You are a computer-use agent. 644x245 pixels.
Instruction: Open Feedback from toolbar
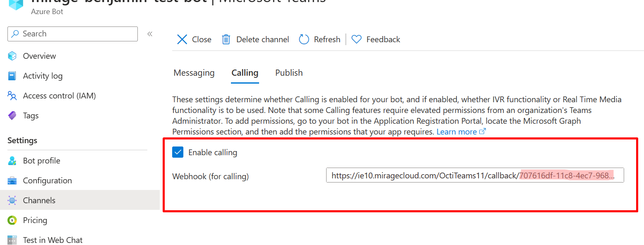coord(383,39)
